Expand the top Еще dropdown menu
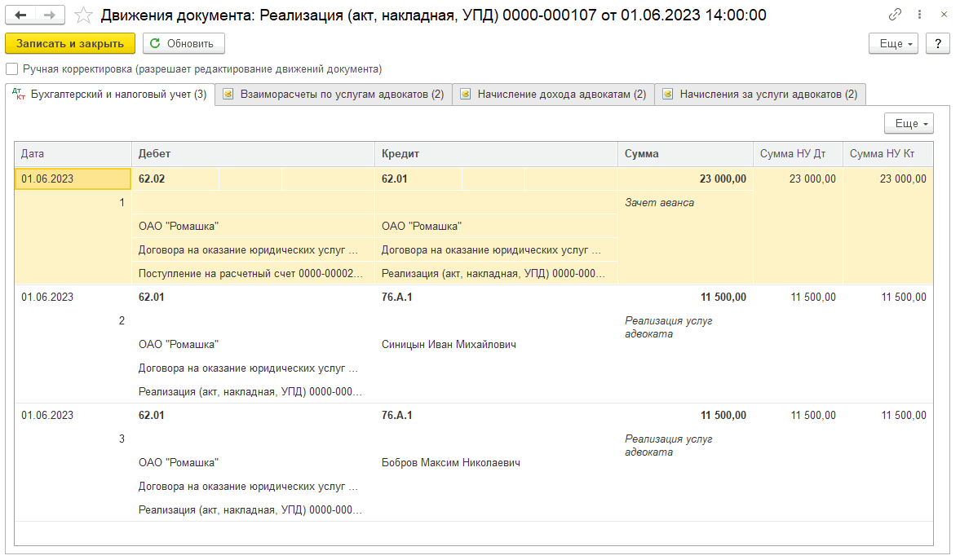Viewport: 960px width, 560px height. point(895,44)
